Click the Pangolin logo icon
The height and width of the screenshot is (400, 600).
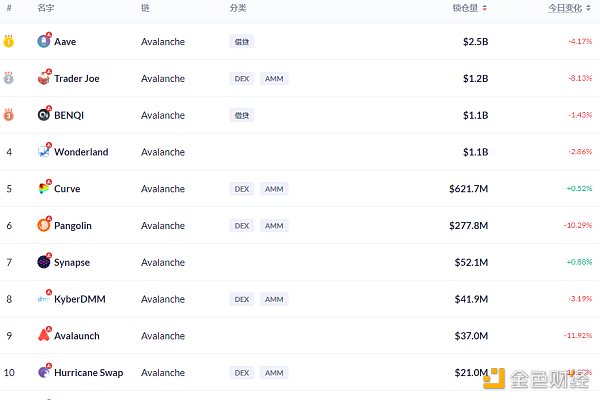43,225
